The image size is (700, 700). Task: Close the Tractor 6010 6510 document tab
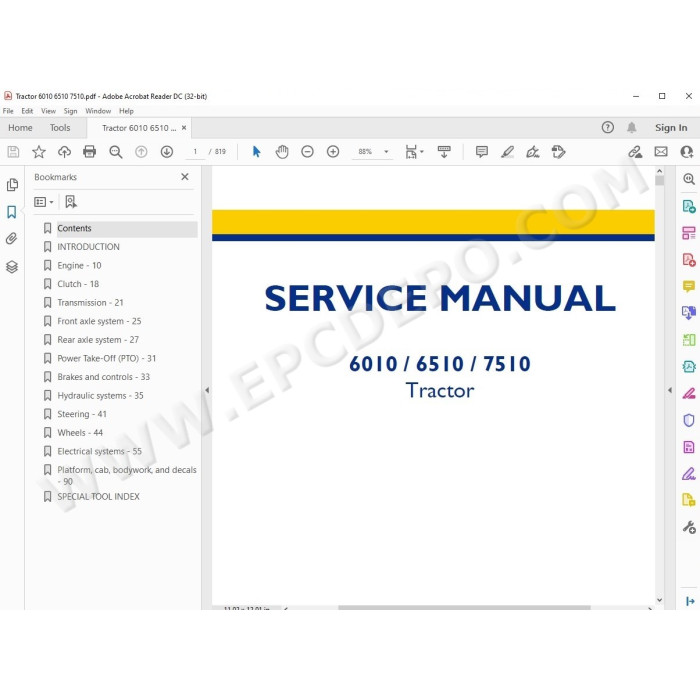pos(184,128)
